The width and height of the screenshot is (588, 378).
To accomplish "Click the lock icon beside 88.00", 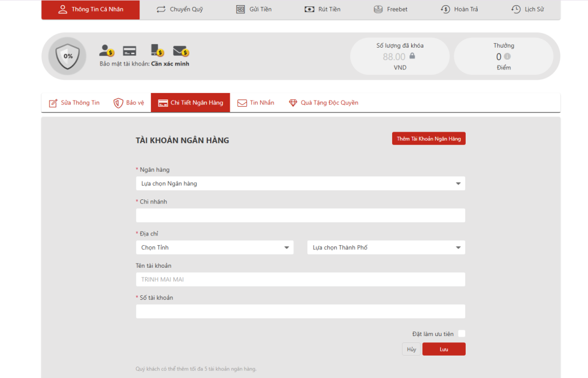I will click(x=412, y=56).
